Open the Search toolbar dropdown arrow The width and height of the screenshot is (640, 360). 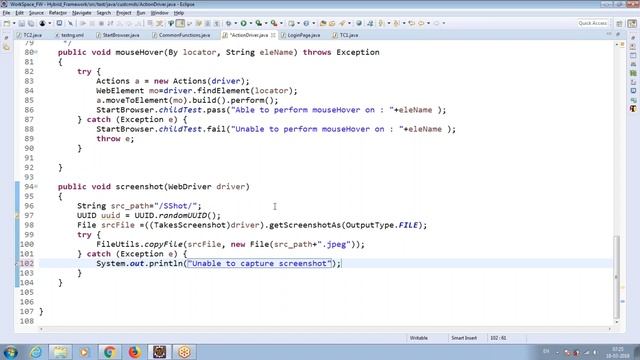point(349,23)
